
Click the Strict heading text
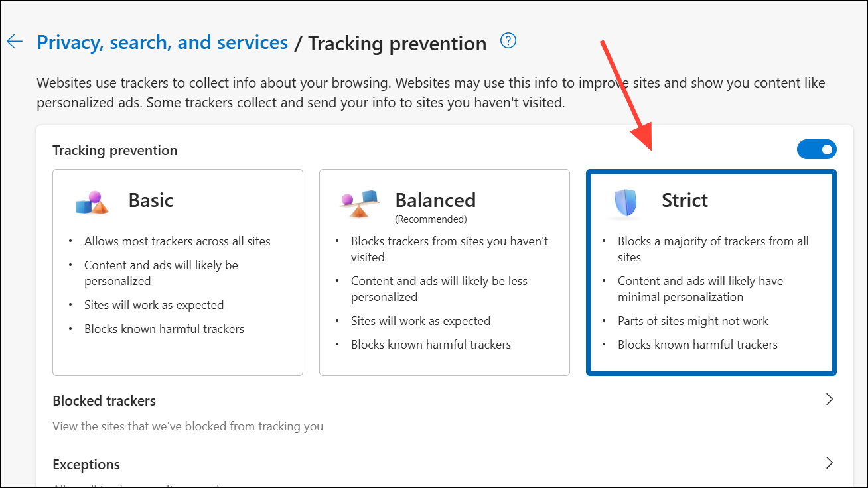tap(685, 200)
